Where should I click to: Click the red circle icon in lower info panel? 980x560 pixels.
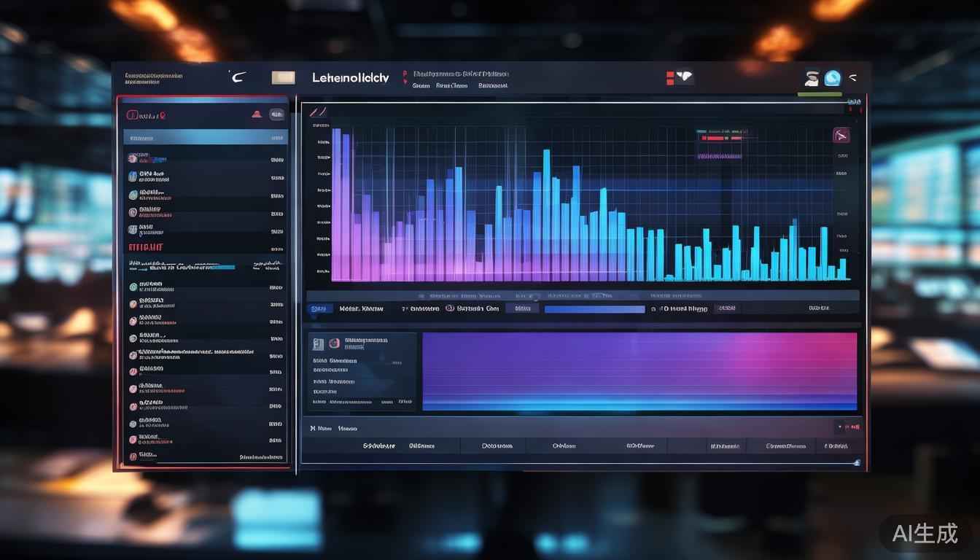pos(334,343)
